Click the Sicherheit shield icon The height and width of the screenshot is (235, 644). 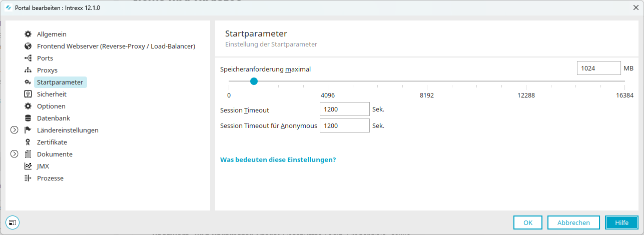[x=28, y=94]
